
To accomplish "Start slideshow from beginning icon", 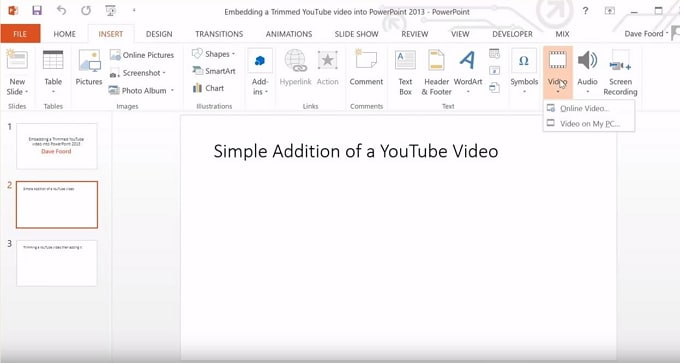I will point(111,10).
